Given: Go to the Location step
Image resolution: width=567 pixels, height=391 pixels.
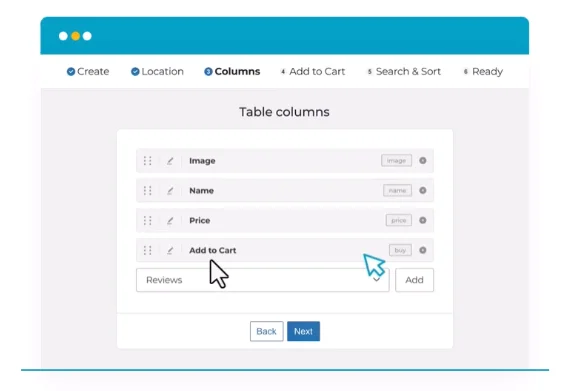Looking at the screenshot, I should click(x=157, y=72).
